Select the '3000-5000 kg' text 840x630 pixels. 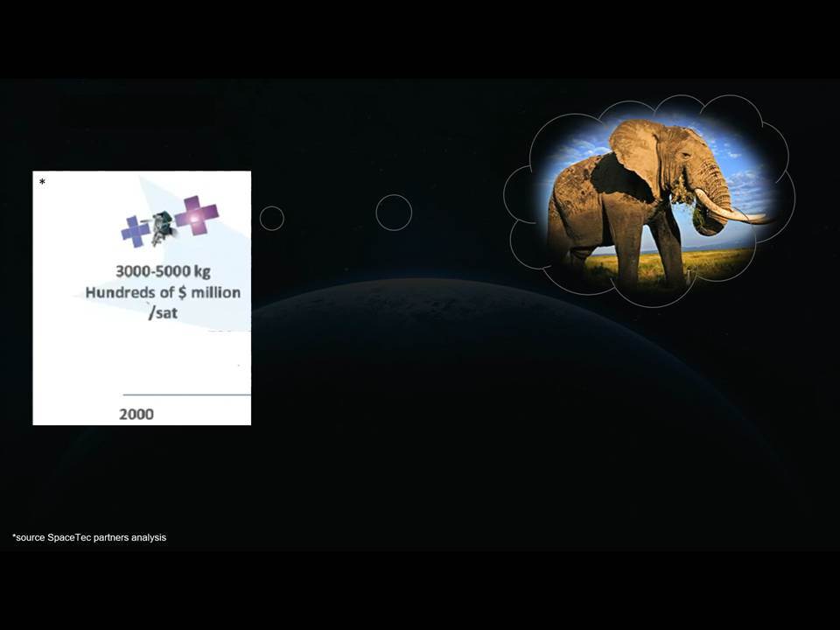pyautogui.click(x=164, y=271)
